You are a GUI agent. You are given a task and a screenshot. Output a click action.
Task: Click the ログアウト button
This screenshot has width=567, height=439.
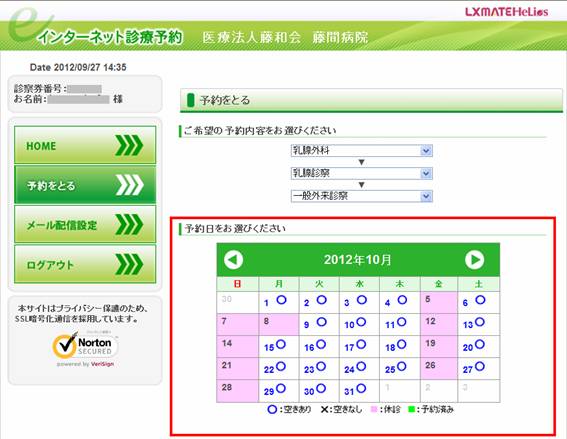(x=85, y=264)
